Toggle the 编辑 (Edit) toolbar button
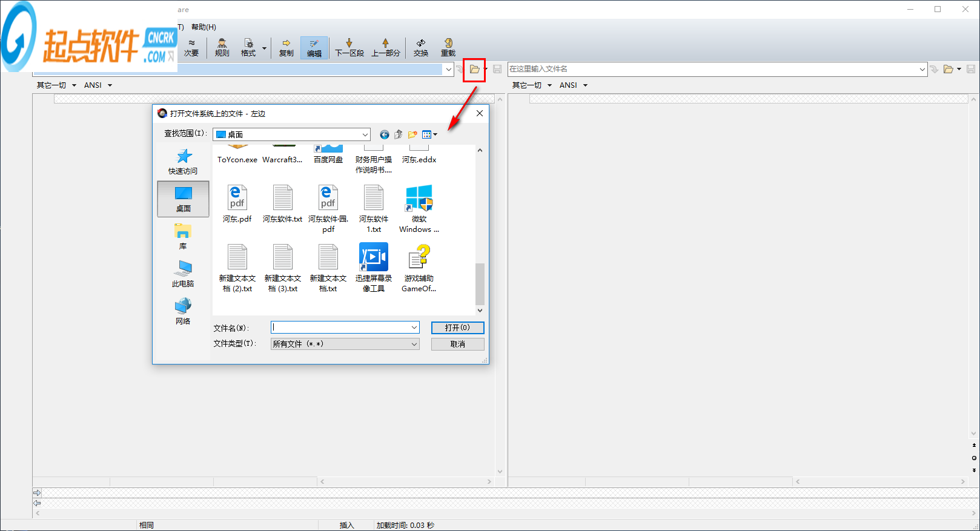This screenshot has height=531, width=980. click(314, 47)
